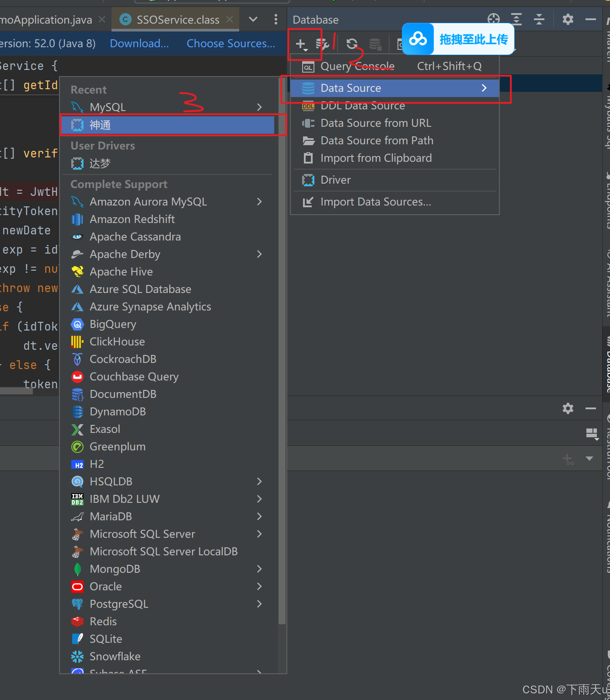Image resolution: width=610 pixels, height=700 pixels.
Task: Click the Choose Sources... link
Action: click(x=231, y=44)
